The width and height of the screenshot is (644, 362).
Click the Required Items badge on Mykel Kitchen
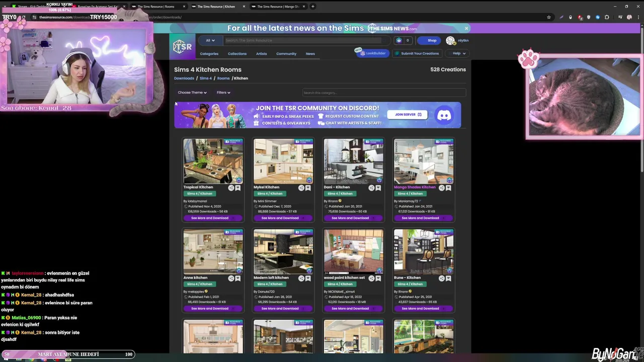click(304, 142)
